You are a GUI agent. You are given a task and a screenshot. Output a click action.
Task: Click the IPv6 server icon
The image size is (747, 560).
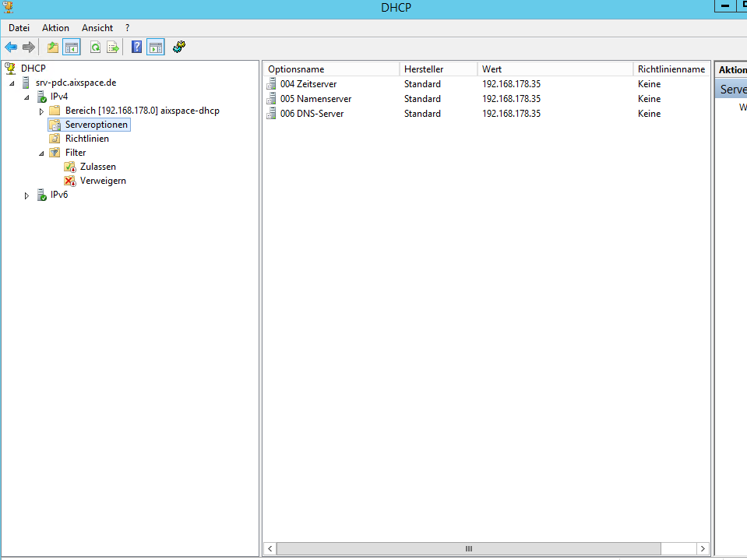tap(42, 195)
